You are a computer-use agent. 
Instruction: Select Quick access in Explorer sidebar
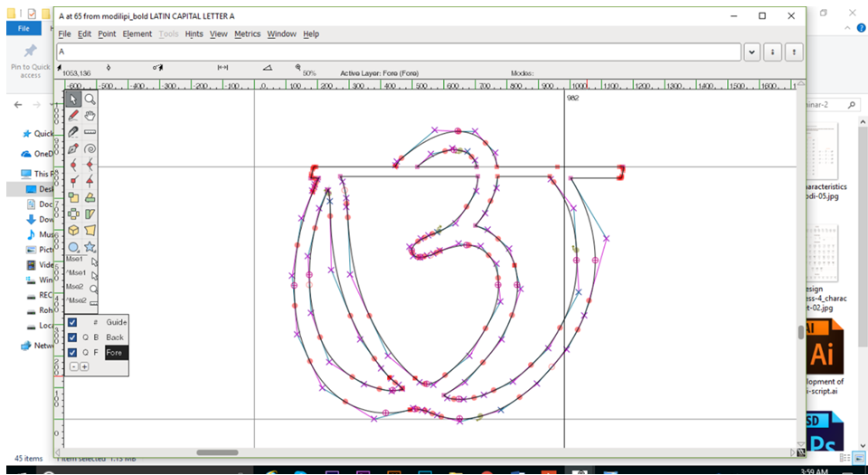point(38,133)
